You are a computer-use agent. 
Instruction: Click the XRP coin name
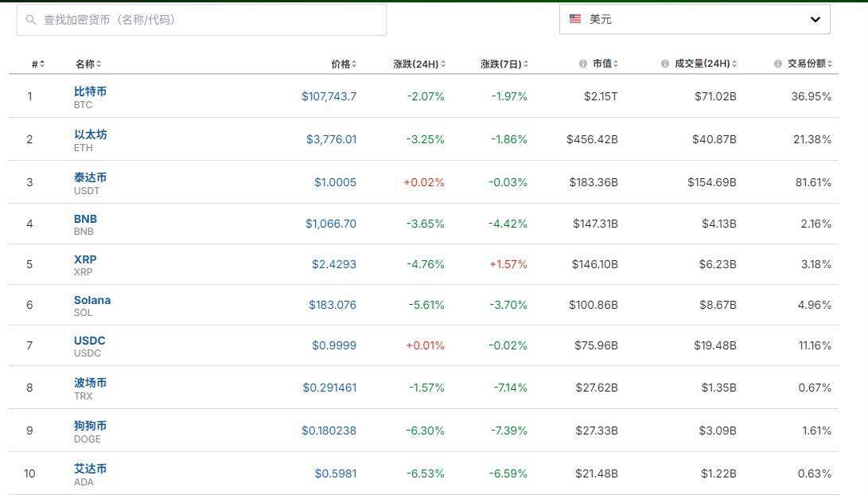click(x=86, y=259)
